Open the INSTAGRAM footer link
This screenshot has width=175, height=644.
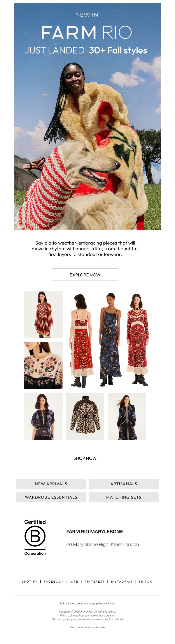pos(121,582)
